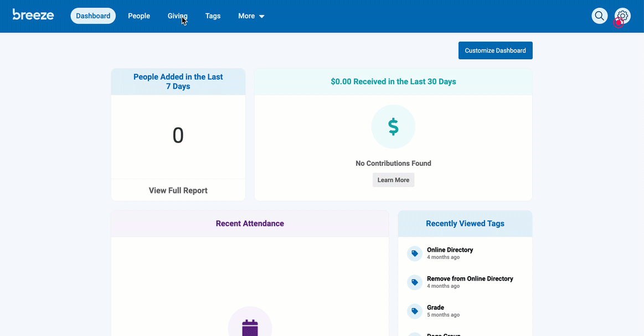644x336 pixels.
Task: Click the People Added in the Last 7 Days header
Action: tap(178, 82)
